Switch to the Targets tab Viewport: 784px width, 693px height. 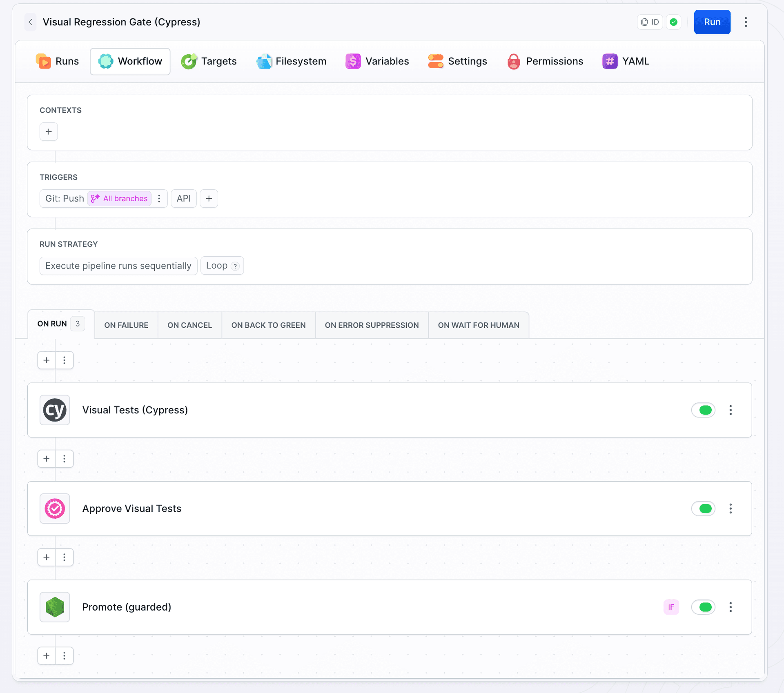pos(209,61)
